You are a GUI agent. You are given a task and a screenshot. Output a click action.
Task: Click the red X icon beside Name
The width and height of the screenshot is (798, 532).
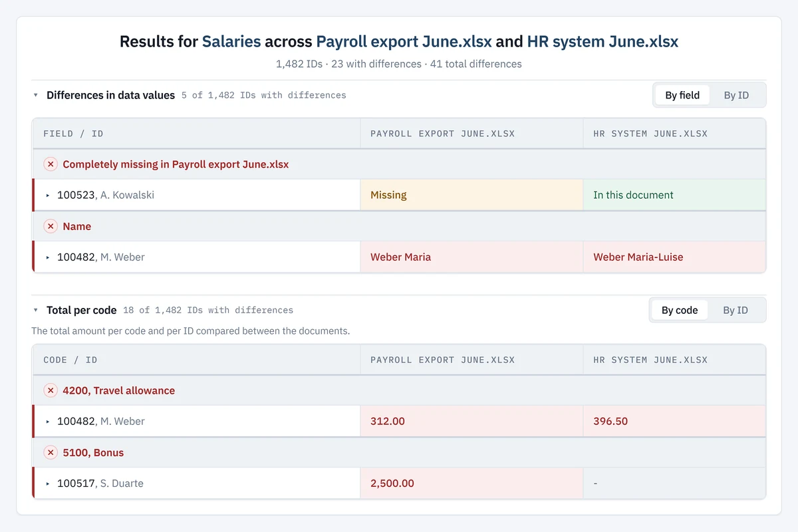51,226
